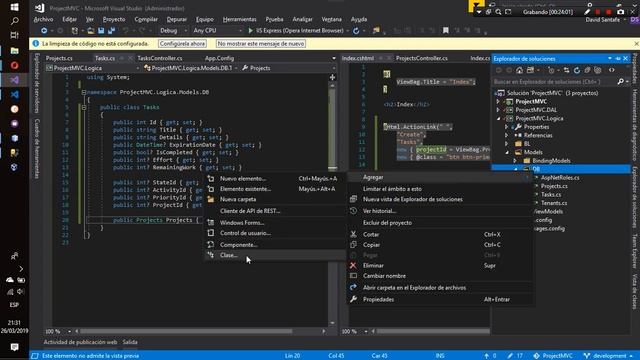Click the new project toolbar icon
Image resolution: width=640 pixels, height=360 pixels.
click(75, 31)
